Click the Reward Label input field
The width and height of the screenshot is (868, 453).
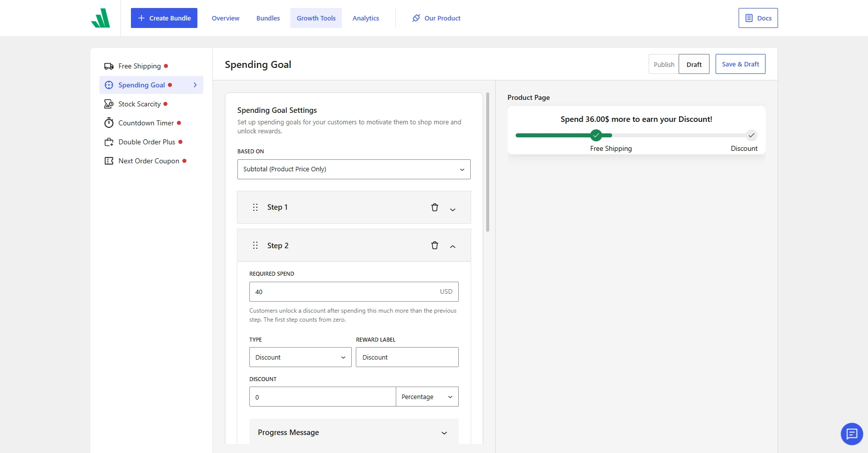[407, 357]
